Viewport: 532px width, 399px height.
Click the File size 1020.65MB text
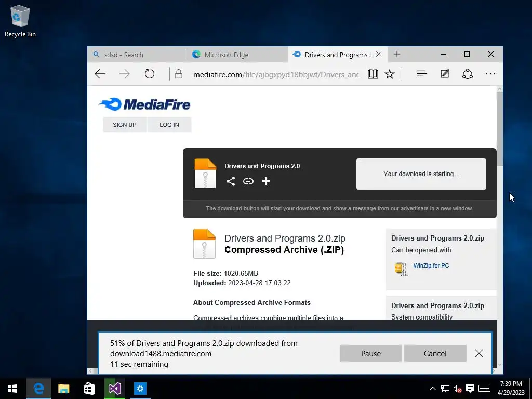click(225, 273)
